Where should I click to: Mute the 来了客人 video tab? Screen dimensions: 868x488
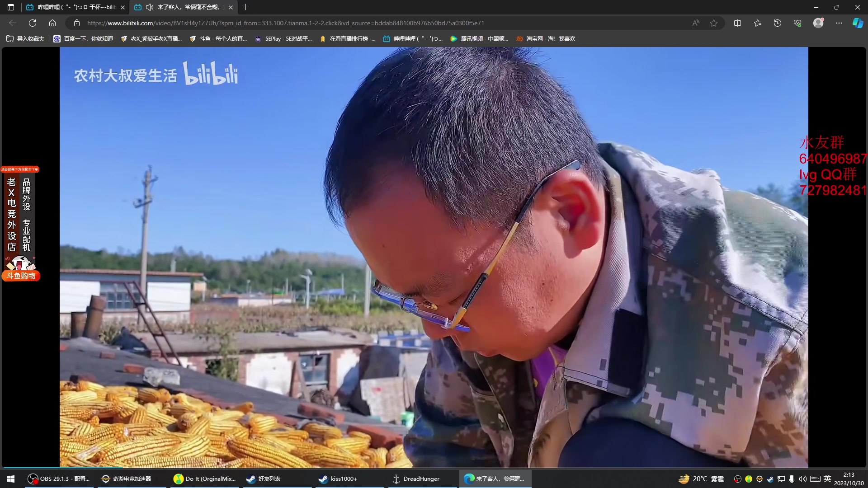(149, 7)
